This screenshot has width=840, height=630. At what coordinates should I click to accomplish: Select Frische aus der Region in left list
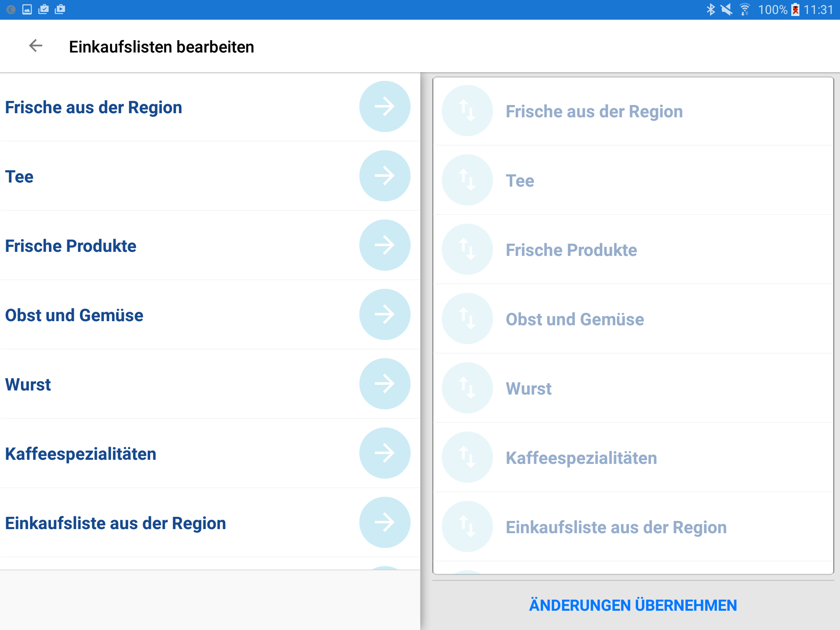pyautogui.click(x=94, y=107)
